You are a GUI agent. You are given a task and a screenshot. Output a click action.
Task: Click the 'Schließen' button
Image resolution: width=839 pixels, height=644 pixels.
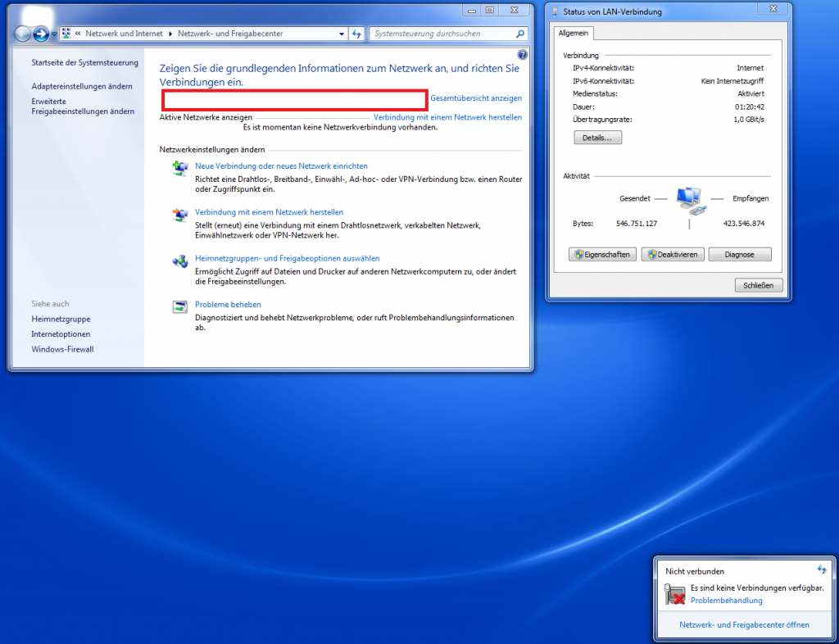click(758, 285)
